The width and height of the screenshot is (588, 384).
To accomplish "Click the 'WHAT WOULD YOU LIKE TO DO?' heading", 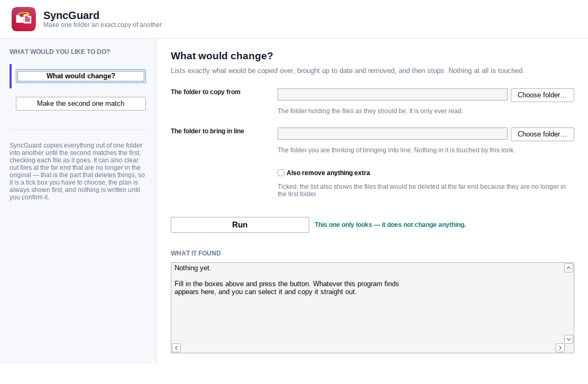I will (x=60, y=52).
